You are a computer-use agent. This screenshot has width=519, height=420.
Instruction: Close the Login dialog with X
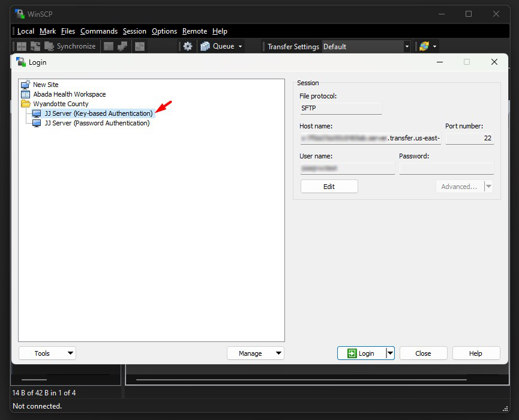pos(494,62)
